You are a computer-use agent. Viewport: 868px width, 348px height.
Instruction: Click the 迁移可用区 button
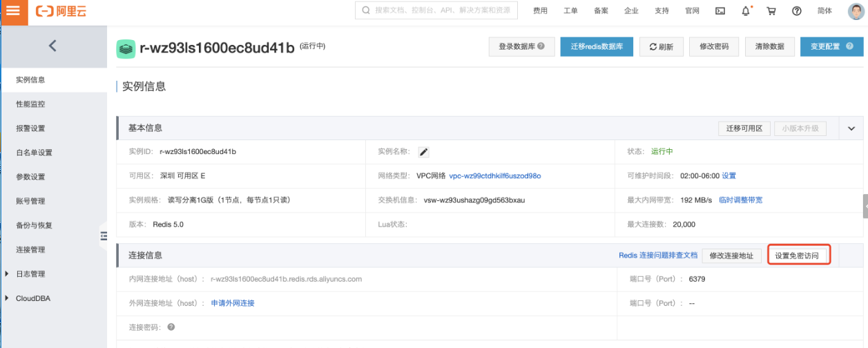point(744,128)
